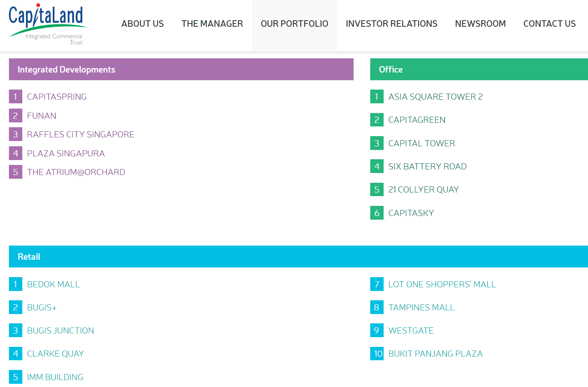Screen dimensions: 588x387
Task: Go to the NEWSROOM menu
Action: [x=480, y=24]
